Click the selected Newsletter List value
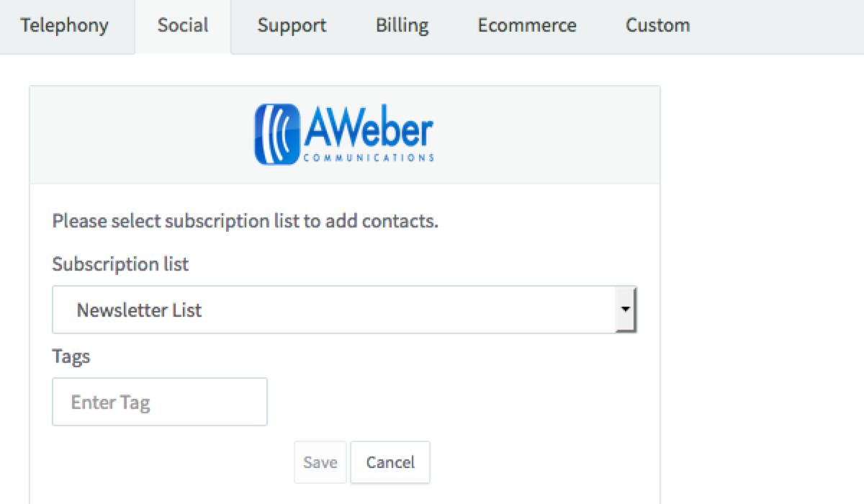This screenshot has width=864, height=504. tap(139, 310)
